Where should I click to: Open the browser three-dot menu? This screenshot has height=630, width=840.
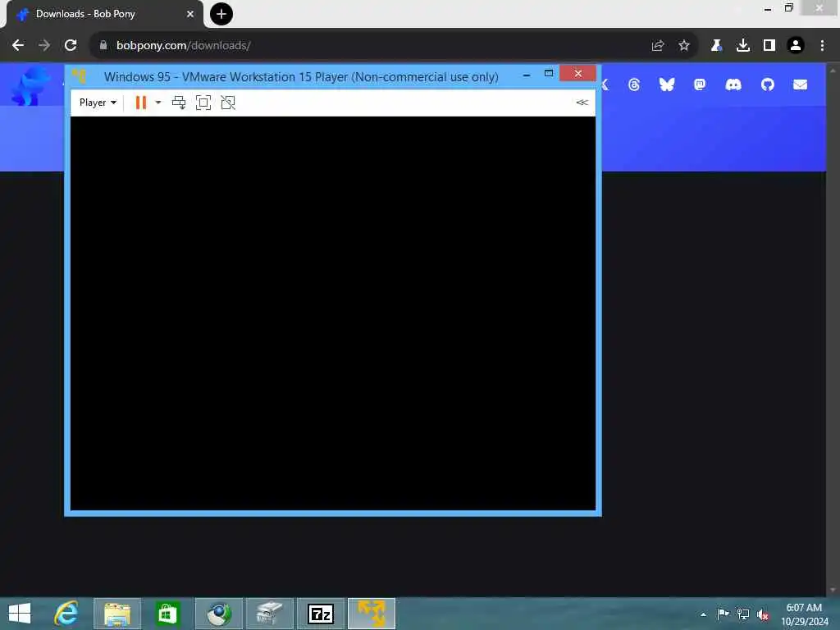(822, 46)
